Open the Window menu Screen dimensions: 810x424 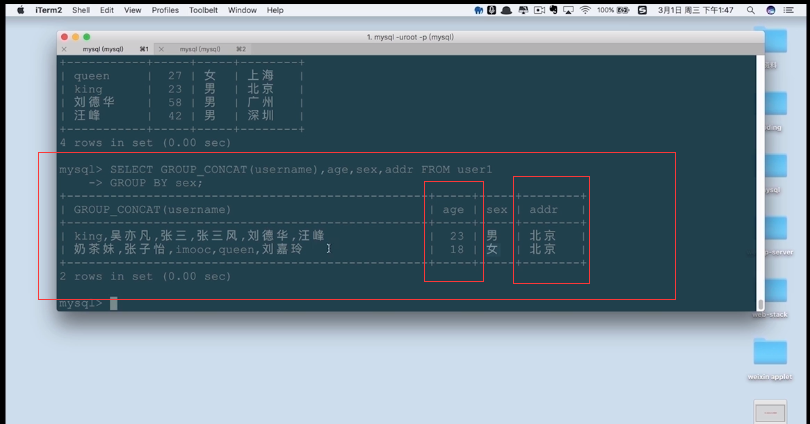click(242, 10)
